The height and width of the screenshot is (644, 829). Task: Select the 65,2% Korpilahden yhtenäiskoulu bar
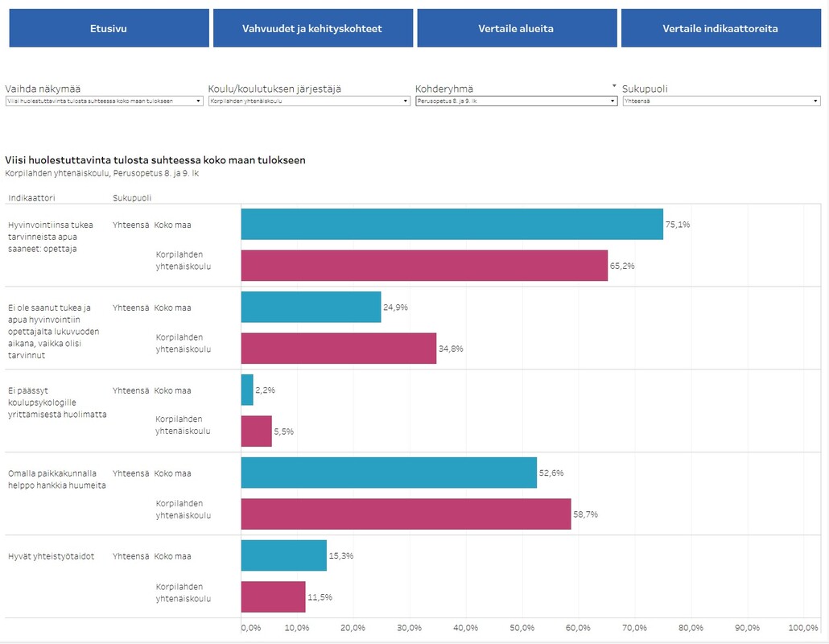(424, 266)
